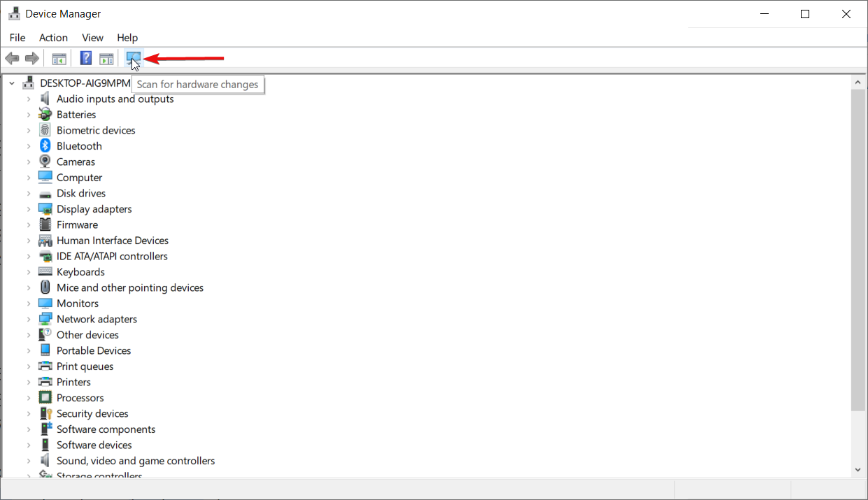Viewport: 868px width, 500px height.
Task: Click the Firmware chip icon
Action: tap(45, 224)
